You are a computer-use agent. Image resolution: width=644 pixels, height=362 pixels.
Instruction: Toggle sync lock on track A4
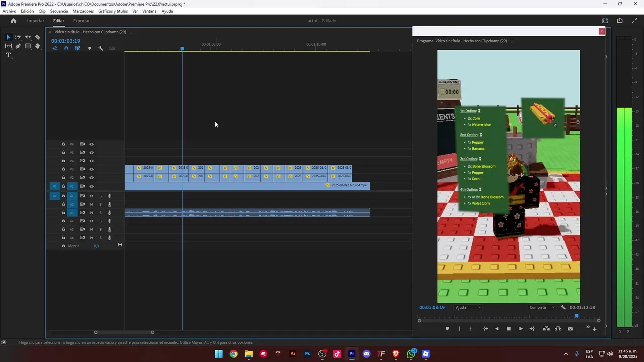[82, 221]
